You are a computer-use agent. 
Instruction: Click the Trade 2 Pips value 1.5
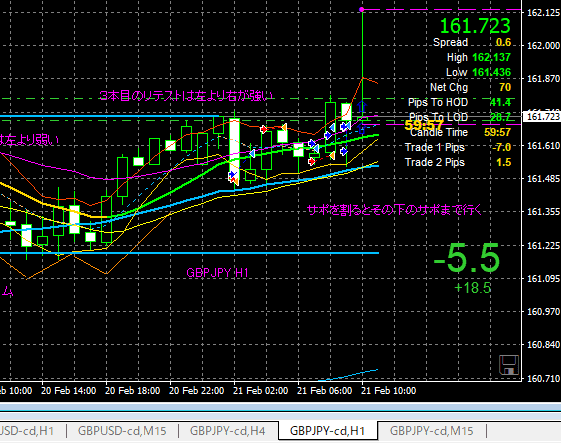[x=503, y=162]
